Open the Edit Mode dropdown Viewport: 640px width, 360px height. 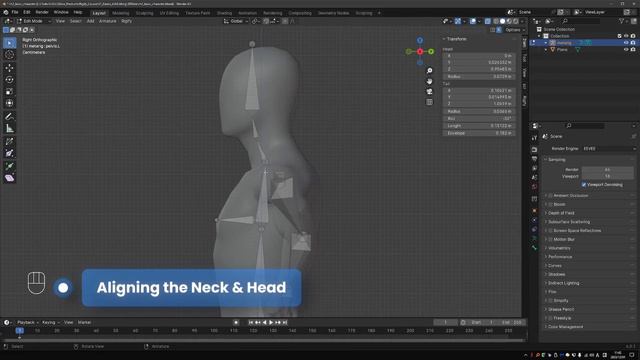click(33, 21)
